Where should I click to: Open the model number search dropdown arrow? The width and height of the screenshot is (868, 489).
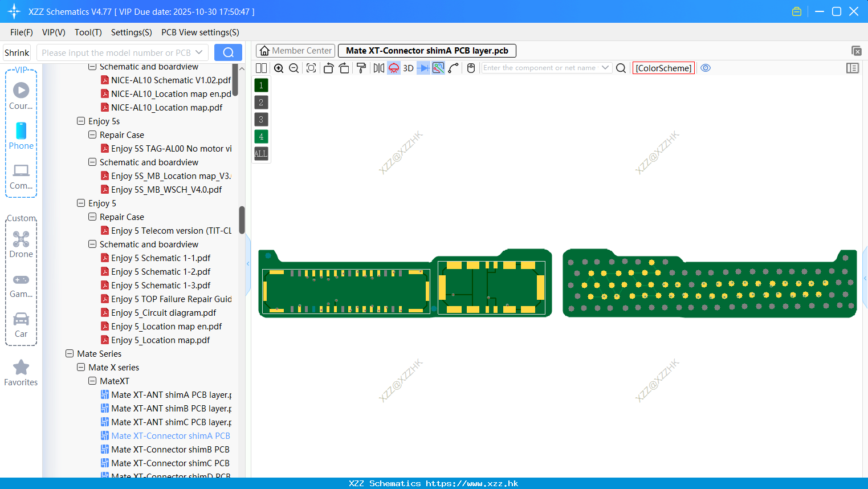click(x=199, y=52)
